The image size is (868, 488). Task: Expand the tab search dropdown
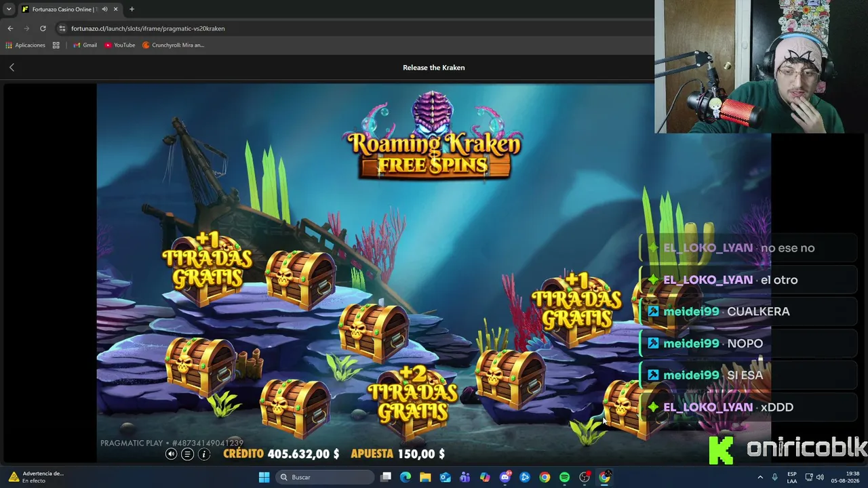tap(9, 9)
